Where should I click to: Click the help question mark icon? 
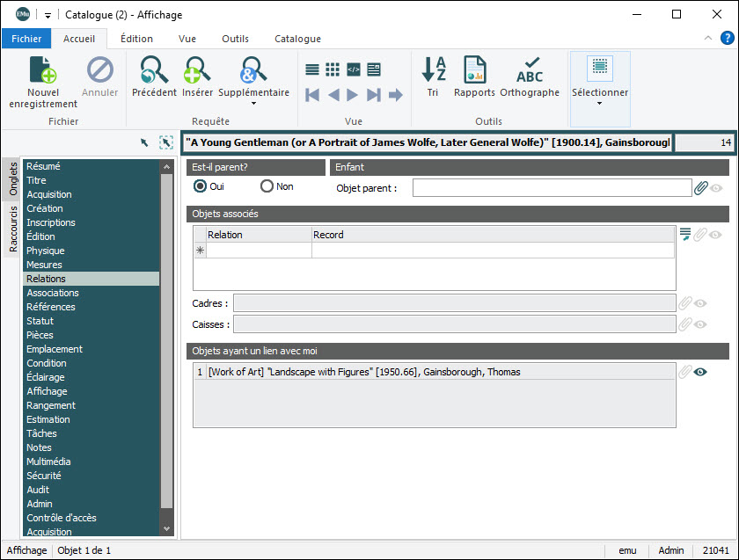point(728,38)
